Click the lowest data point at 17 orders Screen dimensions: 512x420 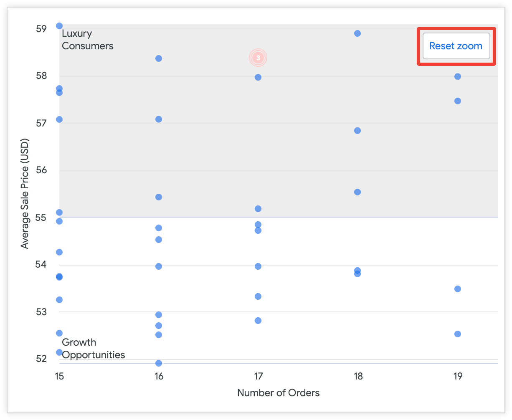click(258, 321)
